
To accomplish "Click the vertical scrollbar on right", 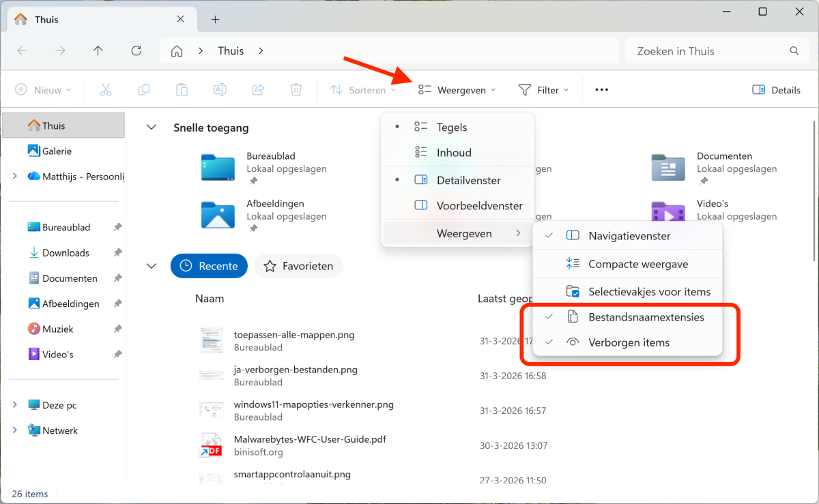I will (814, 191).
